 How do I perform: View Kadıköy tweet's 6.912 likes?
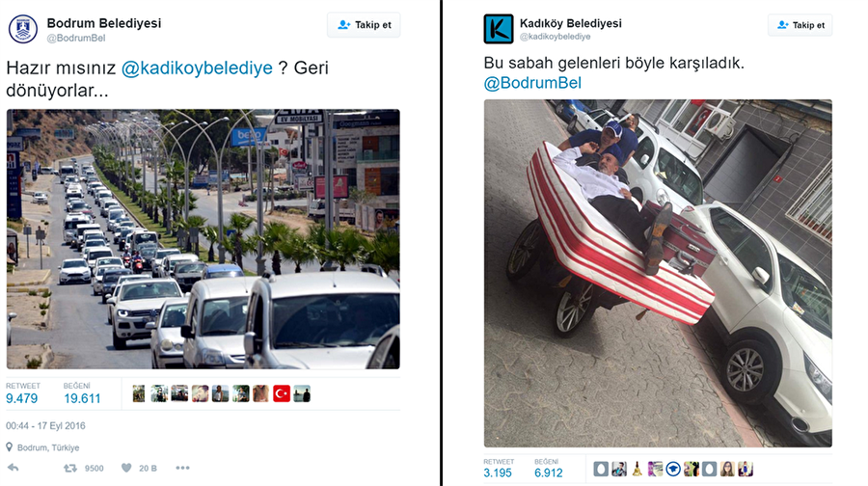tap(548, 469)
